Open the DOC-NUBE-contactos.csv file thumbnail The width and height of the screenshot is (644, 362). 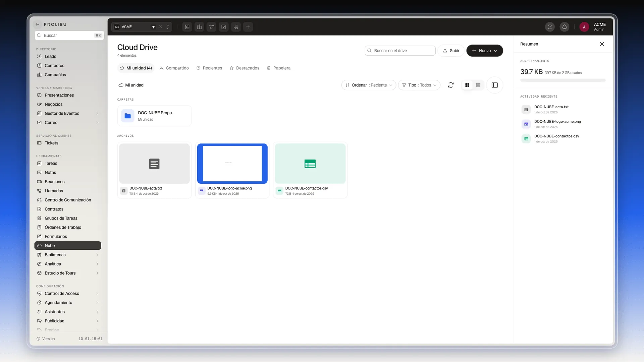tap(310, 164)
